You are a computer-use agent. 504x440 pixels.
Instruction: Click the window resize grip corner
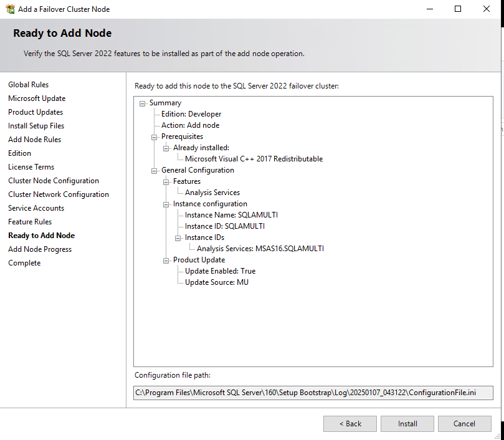point(498,437)
